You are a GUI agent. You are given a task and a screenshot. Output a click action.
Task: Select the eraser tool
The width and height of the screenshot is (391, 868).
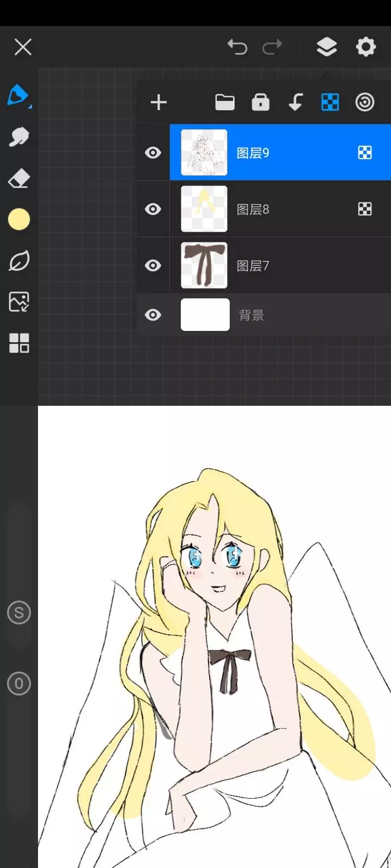point(19,178)
